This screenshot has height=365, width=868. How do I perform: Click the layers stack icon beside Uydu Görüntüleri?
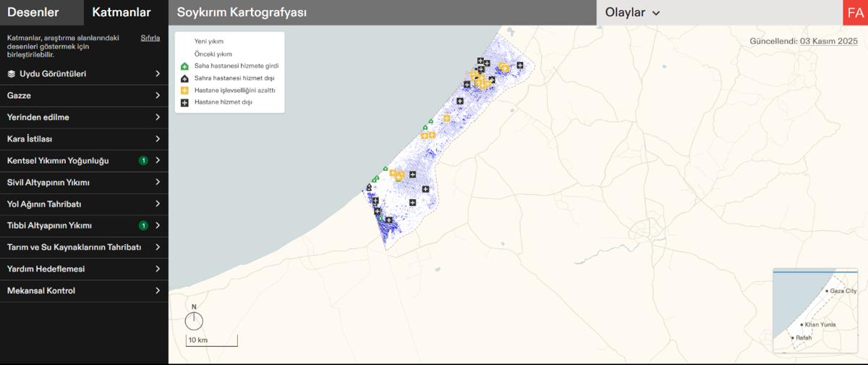pyautogui.click(x=12, y=74)
